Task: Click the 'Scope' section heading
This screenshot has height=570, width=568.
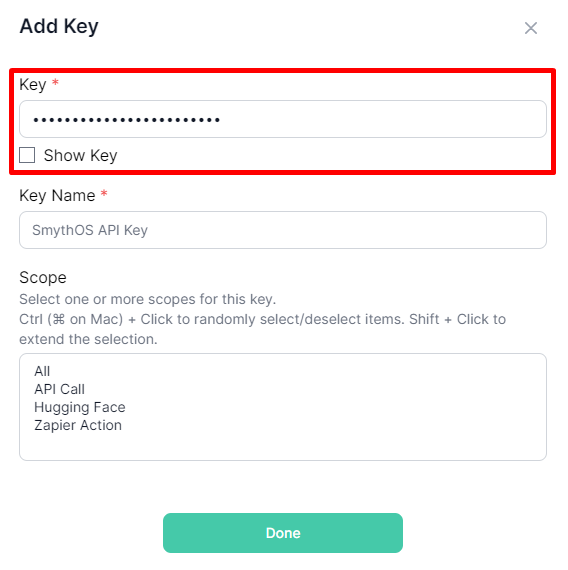Action: (43, 278)
